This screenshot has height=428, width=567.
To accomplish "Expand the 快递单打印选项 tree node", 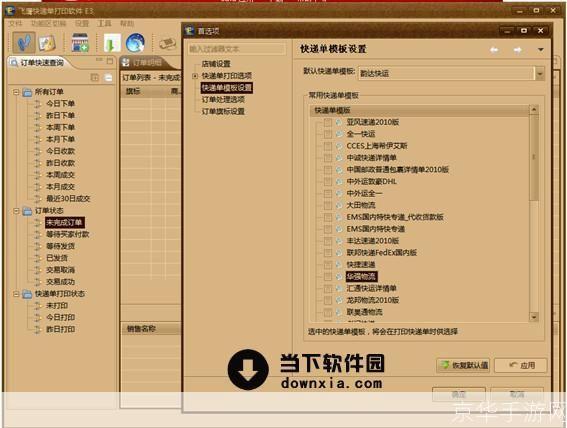I will [x=195, y=76].
